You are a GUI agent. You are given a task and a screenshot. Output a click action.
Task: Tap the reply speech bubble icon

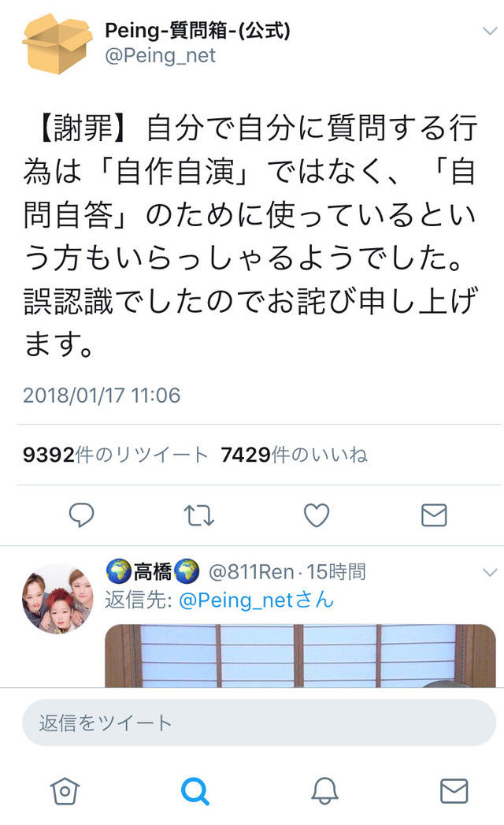[x=82, y=515]
